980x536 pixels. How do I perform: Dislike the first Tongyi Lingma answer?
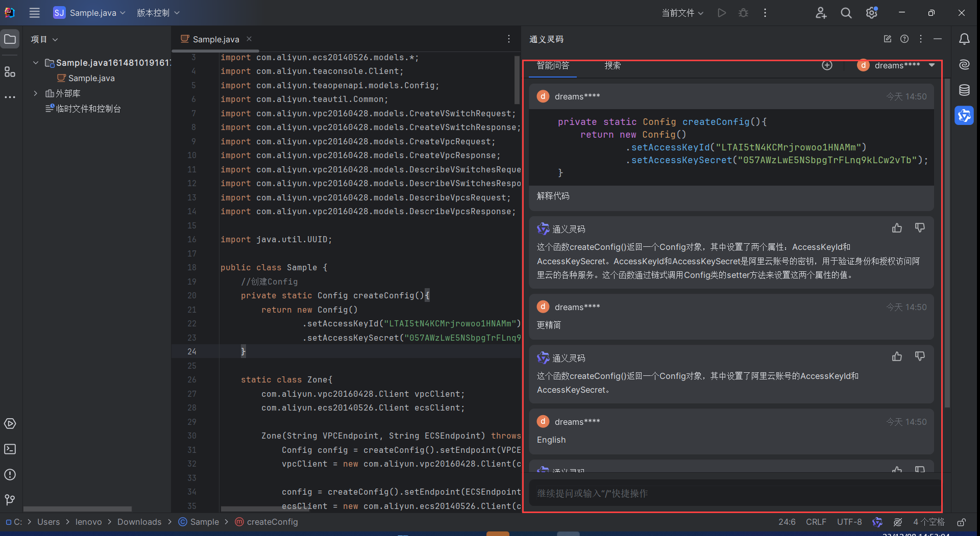(x=920, y=228)
